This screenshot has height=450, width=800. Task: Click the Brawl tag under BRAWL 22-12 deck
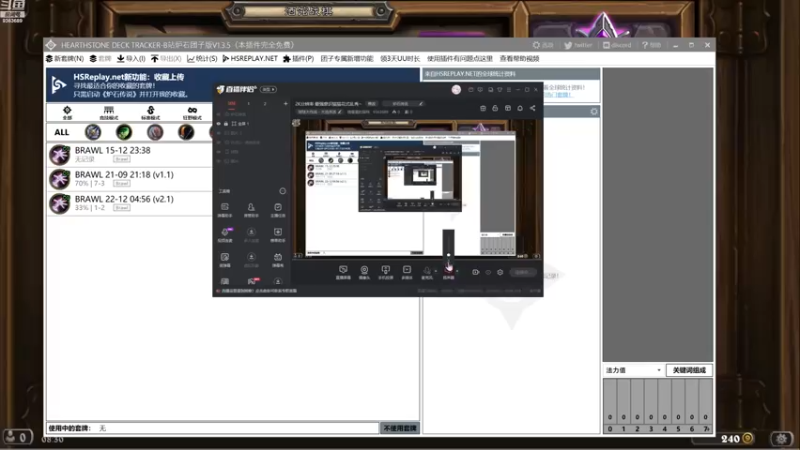pyautogui.click(x=121, y=208)
